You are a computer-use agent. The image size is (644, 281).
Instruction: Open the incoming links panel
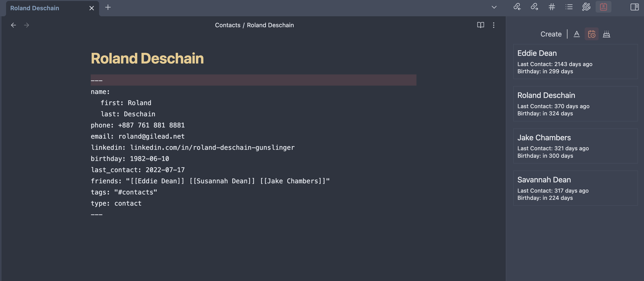pos(517,7)
